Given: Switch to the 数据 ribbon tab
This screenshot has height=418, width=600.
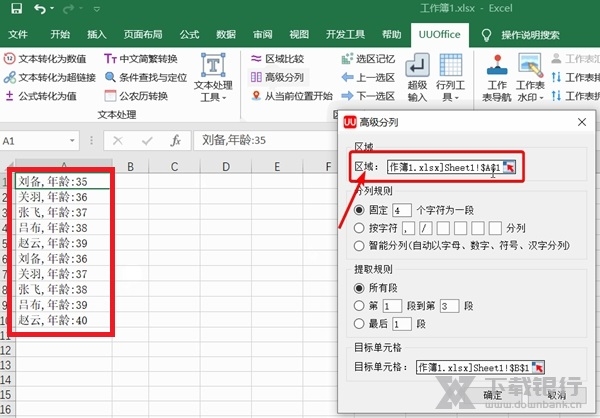Looking at the screenshot, I should click(x=226, y=35).
